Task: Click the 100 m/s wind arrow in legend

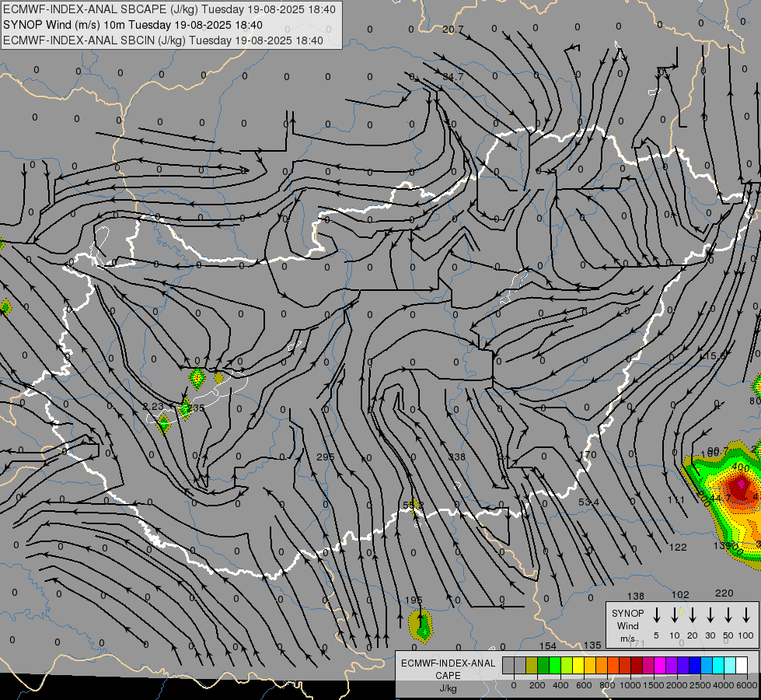Action: [x=746, y=615]
